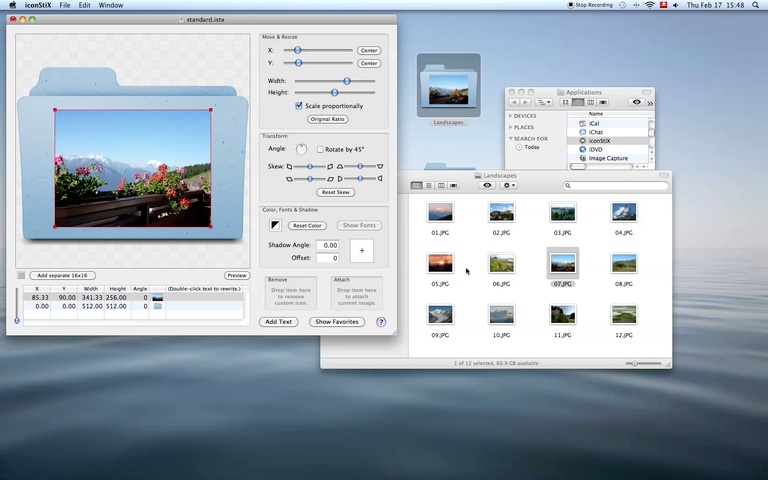Toggle Scale proportionally checkbox

[x=298, y=105]
